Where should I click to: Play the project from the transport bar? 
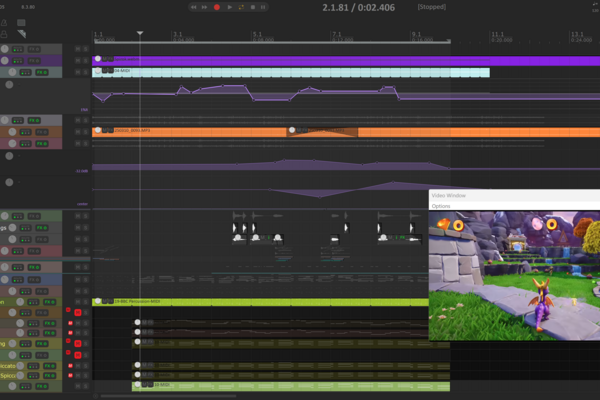click(230, 7)
